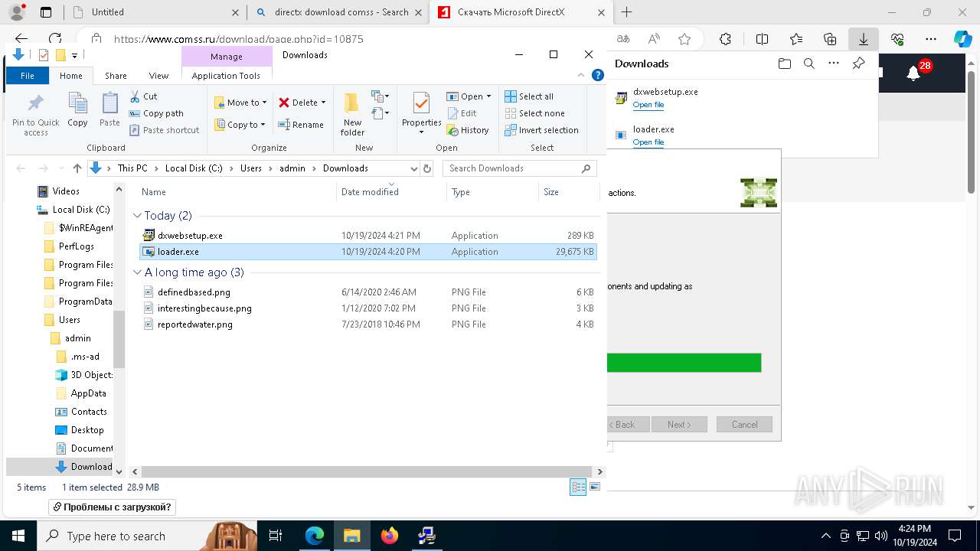The image size is (980, 551).
Task: Open Move to dropdown
Action: pyautogui.click(x=240, y=103)
